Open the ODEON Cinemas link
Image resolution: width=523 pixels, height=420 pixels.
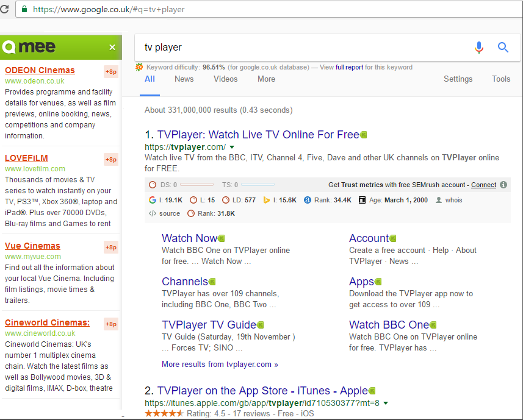(40, 70)
